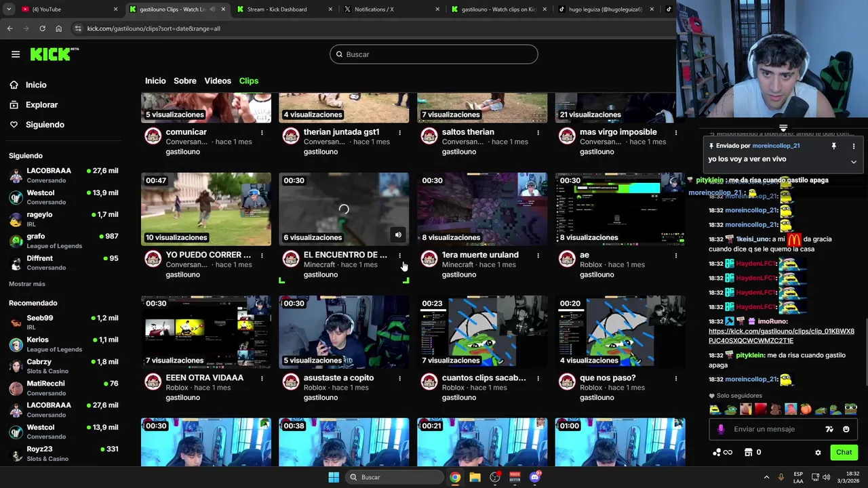Open grafo channel in sidebar
The image size is (868, 488).
[x=63, y=241]
